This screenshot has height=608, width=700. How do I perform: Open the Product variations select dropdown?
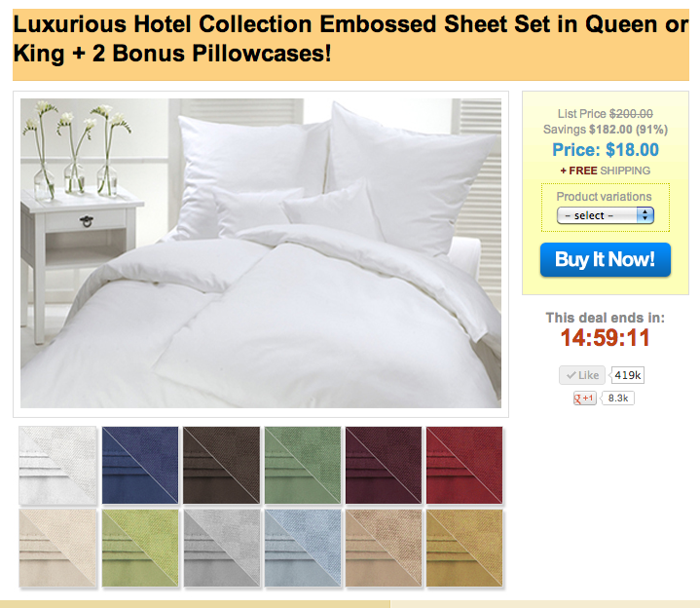point(605,215)
